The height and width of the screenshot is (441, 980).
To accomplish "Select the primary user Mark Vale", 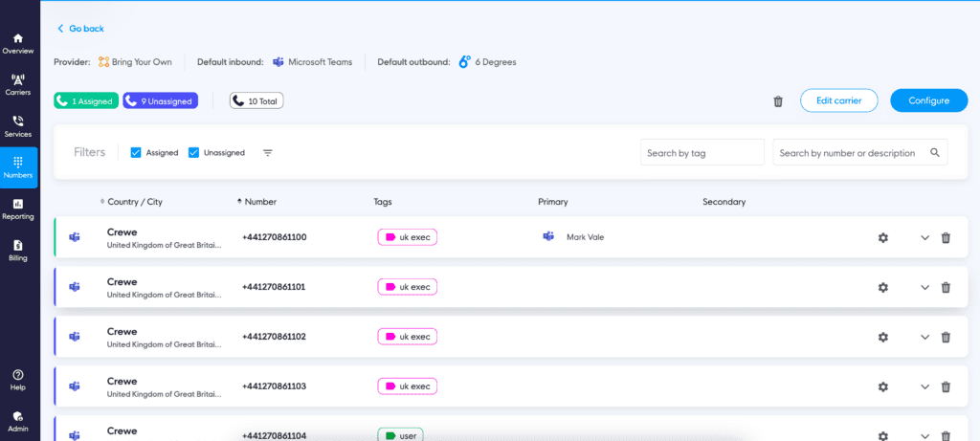I will [585, 237].
